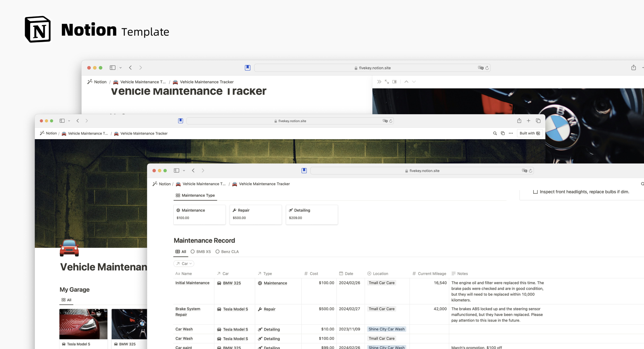Click duplicate page icon in middle window
Screen dimensions: 644x349
[x=503, y=133]
